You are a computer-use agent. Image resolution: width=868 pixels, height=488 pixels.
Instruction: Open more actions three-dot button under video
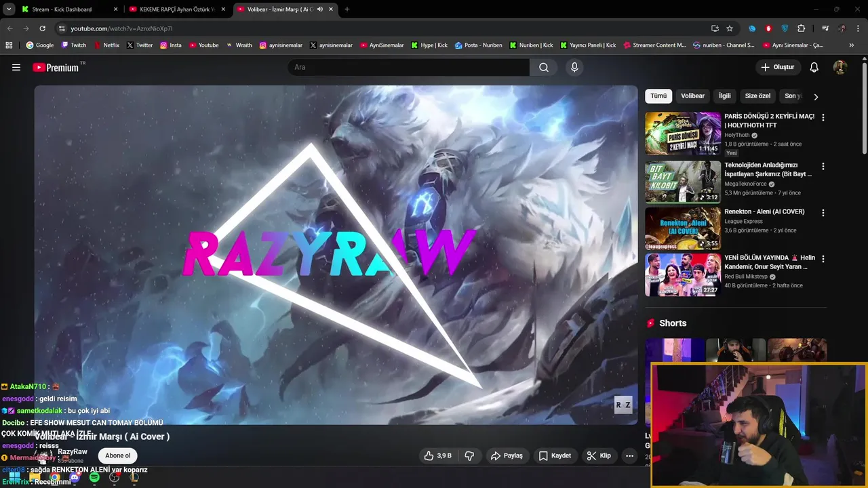coord(629,455)
